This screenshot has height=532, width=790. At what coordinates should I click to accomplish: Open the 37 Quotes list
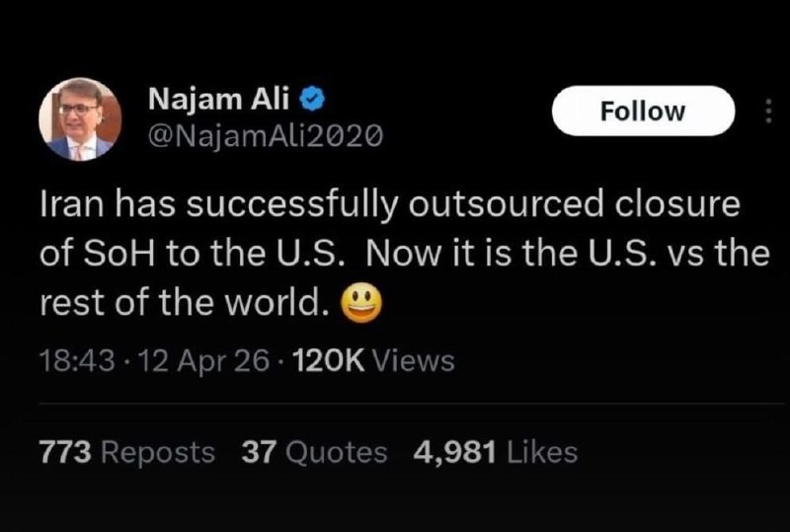click(x=314, y=452)
